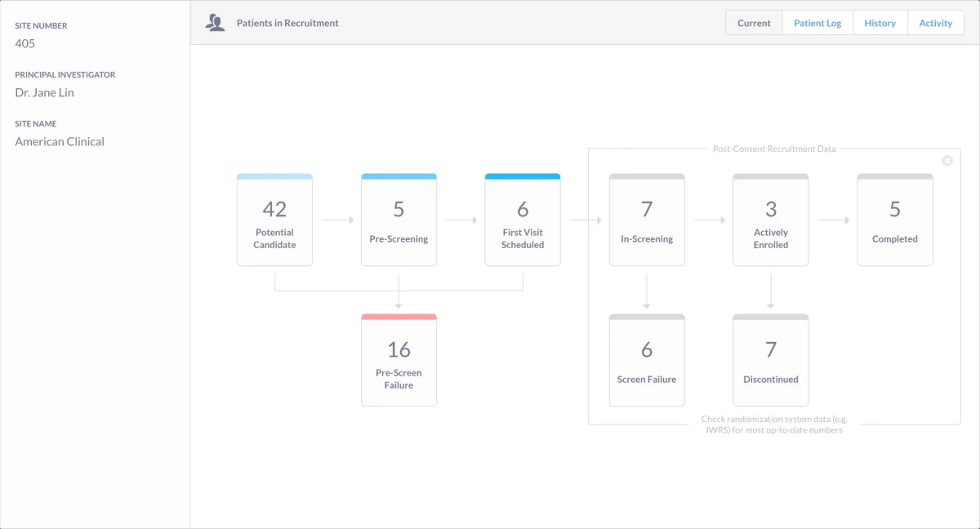This screenshot has width=980, height=529.
Task: Click the site number 405
Action: click(25, 43)
